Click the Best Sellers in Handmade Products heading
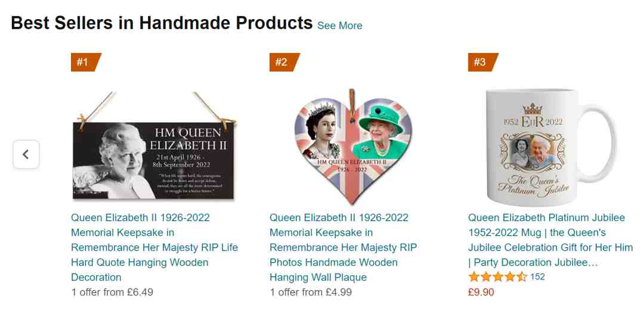The image size is (644, 311). click(x=162, y=23)
